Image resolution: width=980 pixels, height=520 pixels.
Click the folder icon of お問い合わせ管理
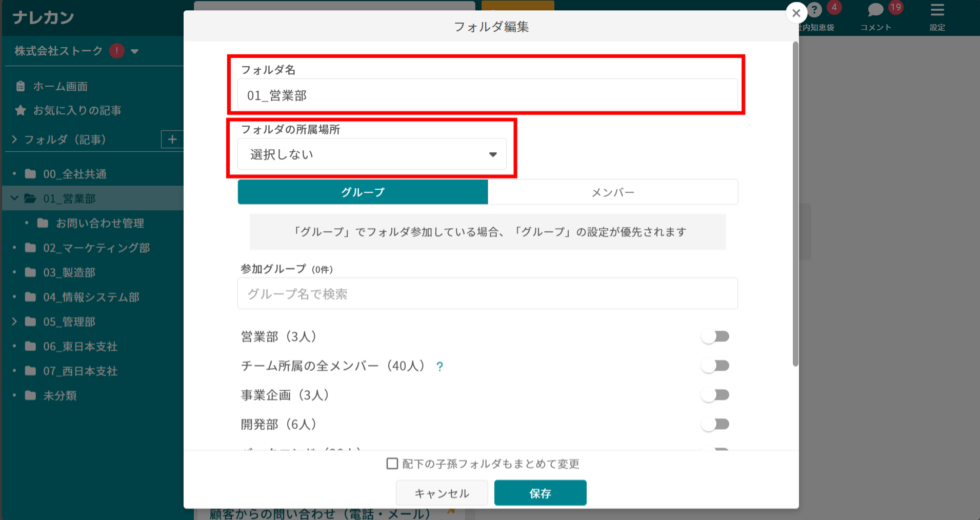click(43, 223)
